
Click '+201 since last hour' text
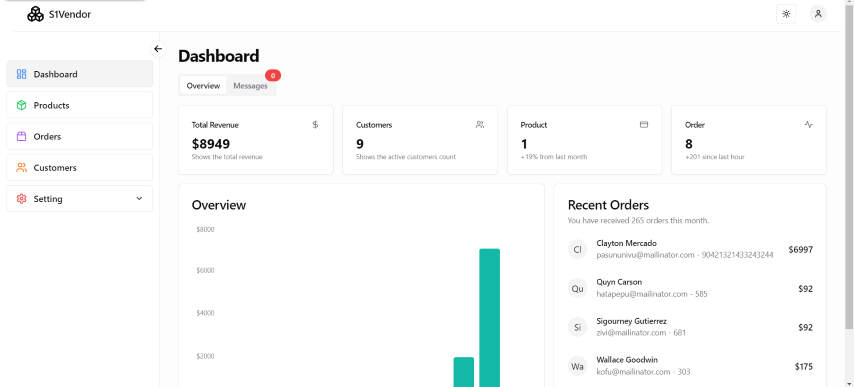(715, 157)
